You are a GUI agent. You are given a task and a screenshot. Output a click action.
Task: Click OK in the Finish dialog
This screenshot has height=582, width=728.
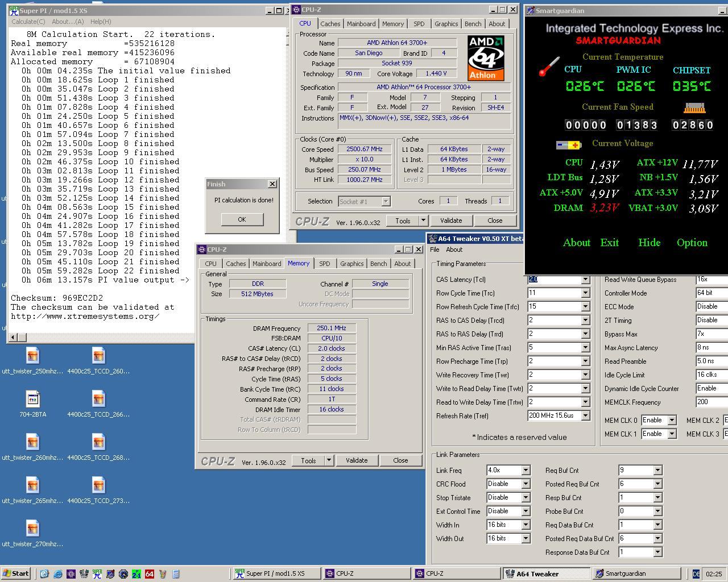[242, 219]
